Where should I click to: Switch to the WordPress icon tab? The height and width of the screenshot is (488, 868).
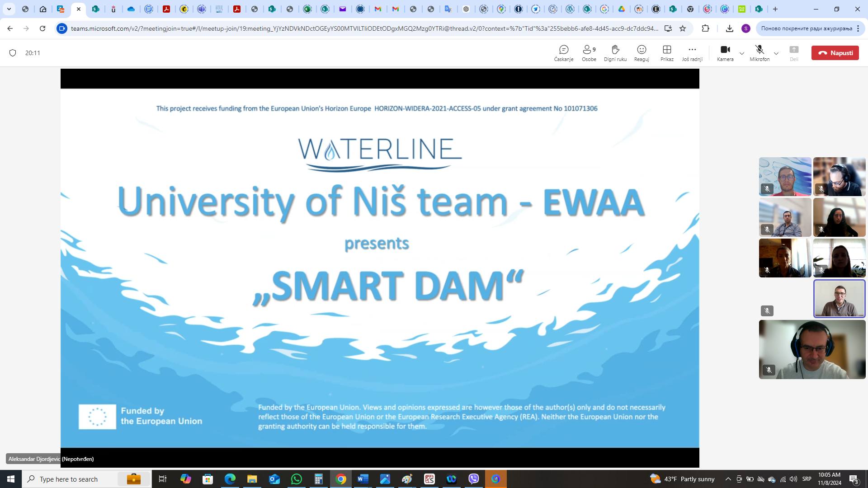(x=570, y=9)
